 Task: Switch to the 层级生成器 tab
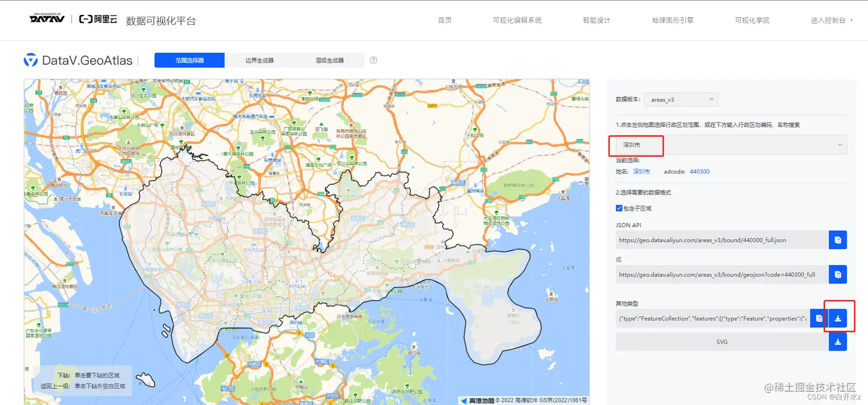[330, 60]
